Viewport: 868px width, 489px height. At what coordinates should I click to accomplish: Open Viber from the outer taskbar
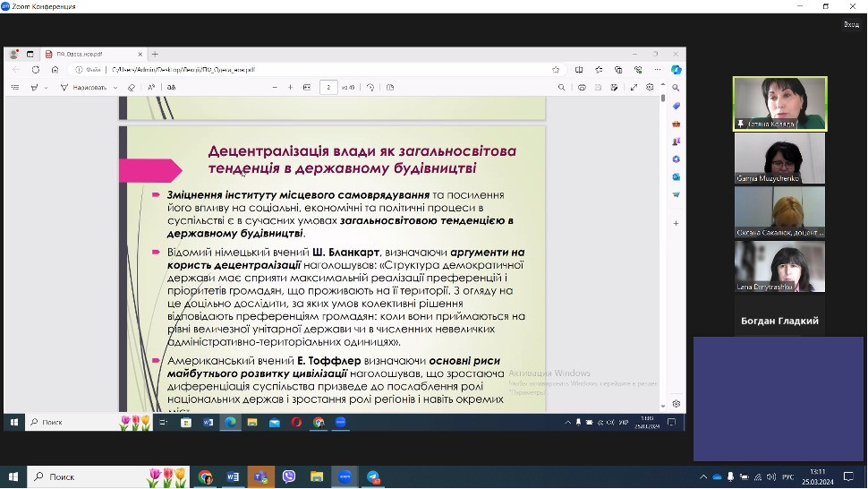point(289,477)
